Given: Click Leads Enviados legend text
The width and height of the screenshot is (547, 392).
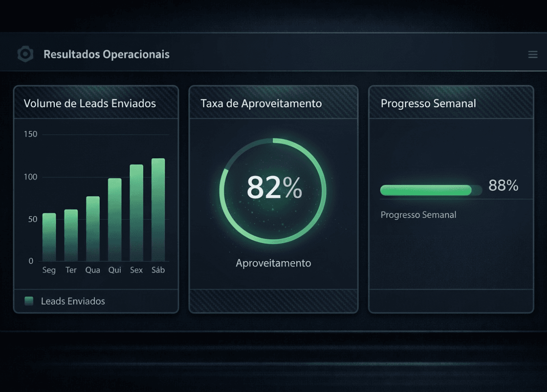Looking at the screenshot, I should (x=73, y=301).
